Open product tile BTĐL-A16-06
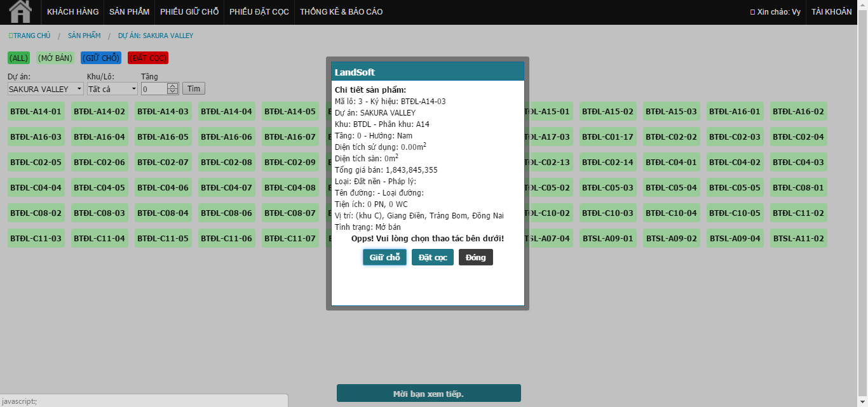868x407 pixels. pos(227,137)
